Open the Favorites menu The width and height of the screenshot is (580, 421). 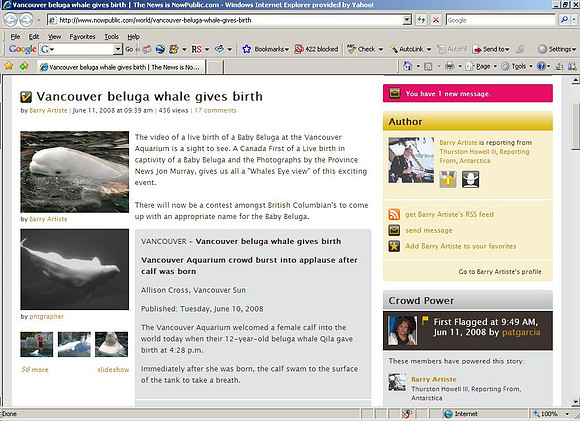pyautogui.click(x=82, y=37)
